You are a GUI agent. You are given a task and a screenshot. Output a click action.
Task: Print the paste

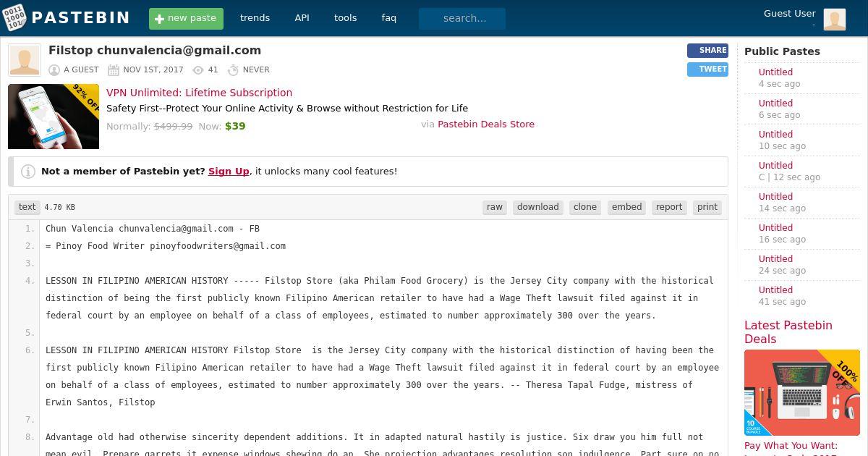(707, 207)
